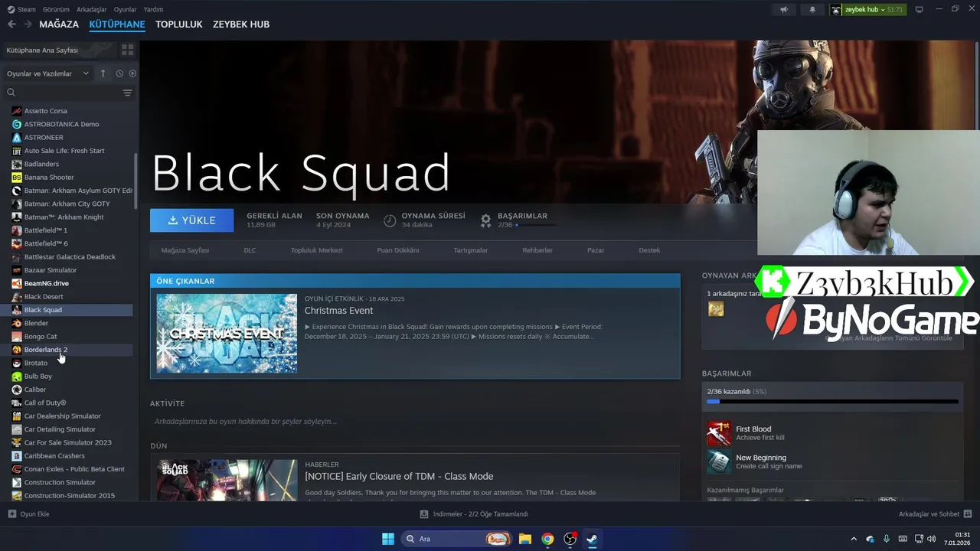Click the recent activity clock filter
980x551 pixels.
pos(119,73)
